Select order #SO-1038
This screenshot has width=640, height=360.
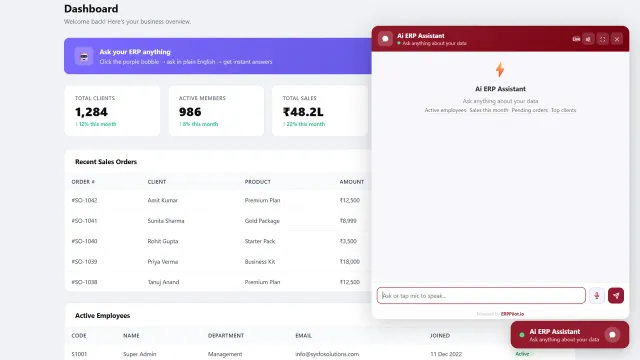(x=84, y=282)
